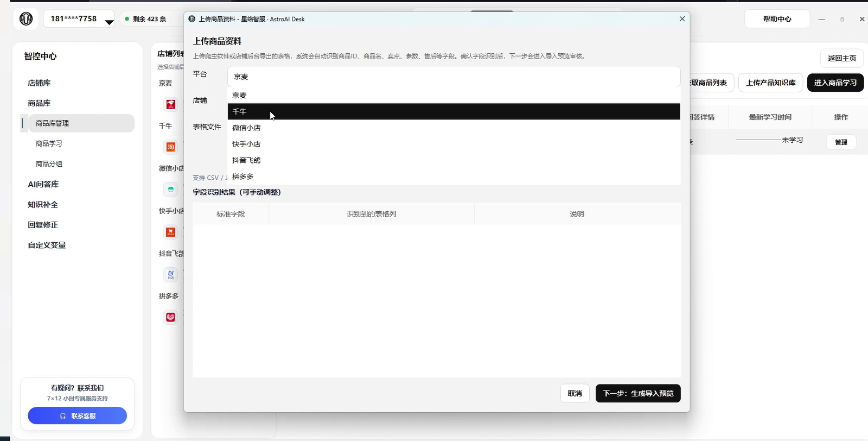Open 商品库 in the sidebar
This screenshot has height=441, width=868.
(39, 103)
